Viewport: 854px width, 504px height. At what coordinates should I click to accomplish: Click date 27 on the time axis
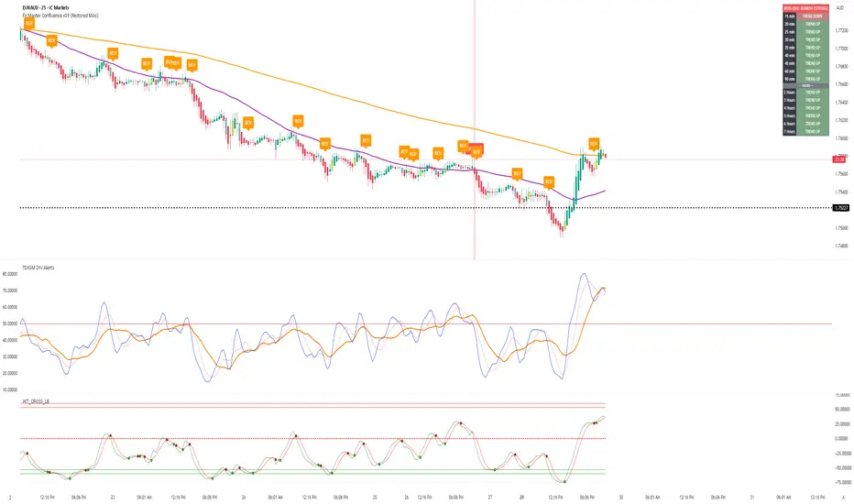[490, 497]
